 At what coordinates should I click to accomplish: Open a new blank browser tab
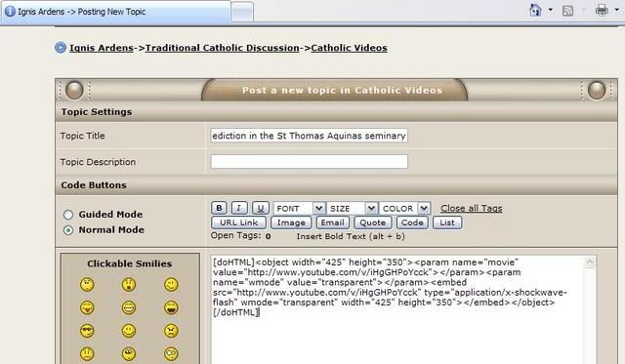(x=242, y=13)
